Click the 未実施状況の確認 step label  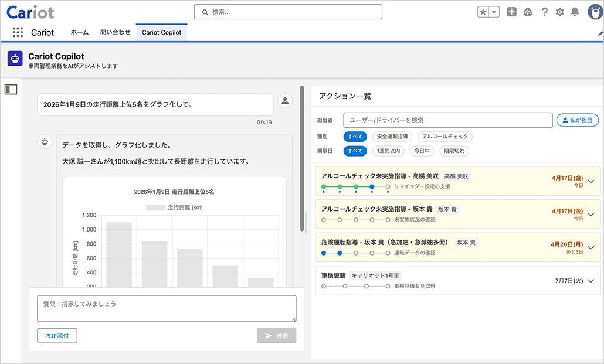point(415,220)
